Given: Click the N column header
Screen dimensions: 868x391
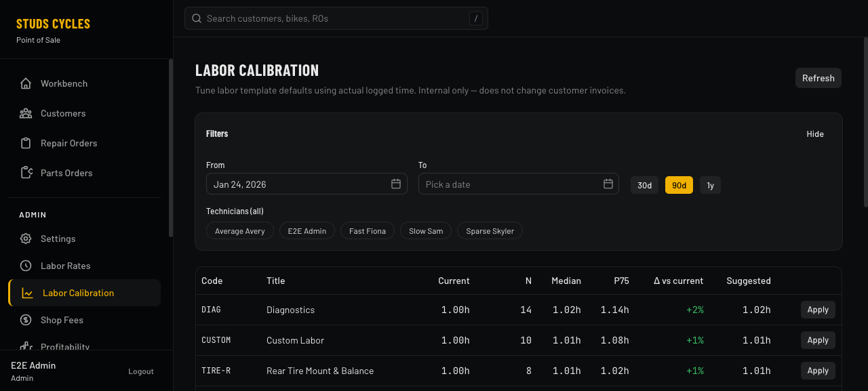Looking at the screenshot, I should coord(528,281).
